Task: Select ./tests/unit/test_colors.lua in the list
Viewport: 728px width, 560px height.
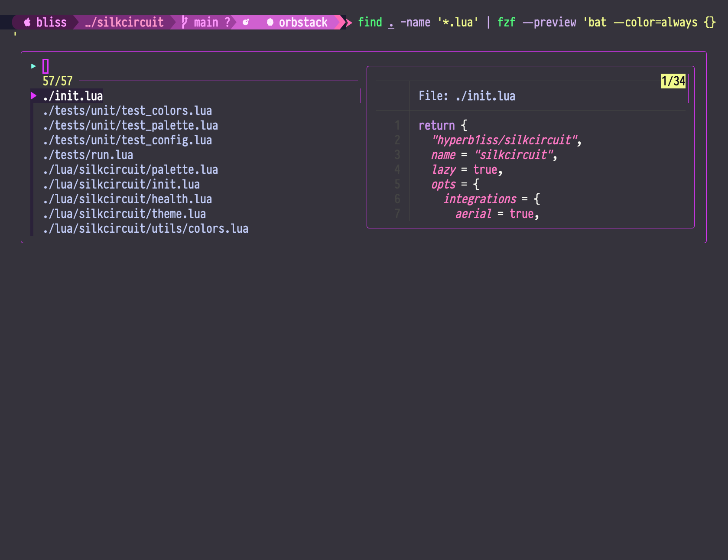Action: click(127, 111)
